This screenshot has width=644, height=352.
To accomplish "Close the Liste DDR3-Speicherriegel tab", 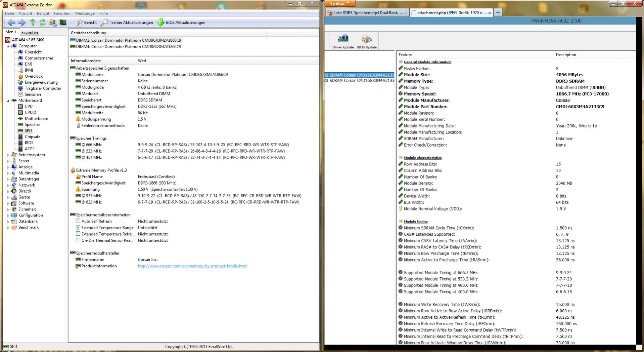I will coord(406,13).
